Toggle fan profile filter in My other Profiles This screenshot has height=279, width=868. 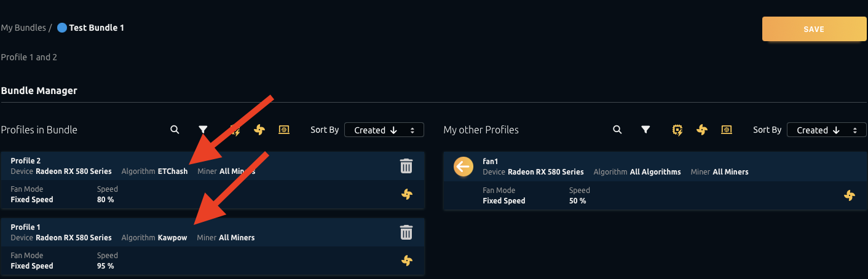coord(701,130)
